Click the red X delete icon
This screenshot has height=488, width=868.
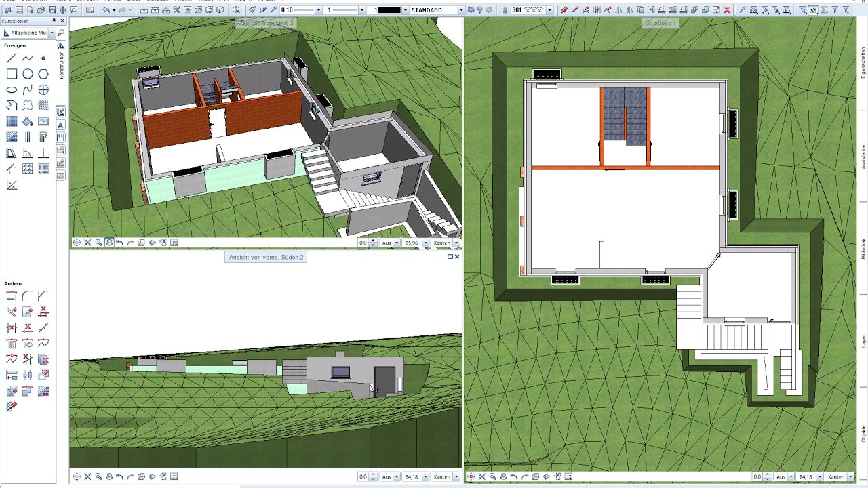pos(727,9)
